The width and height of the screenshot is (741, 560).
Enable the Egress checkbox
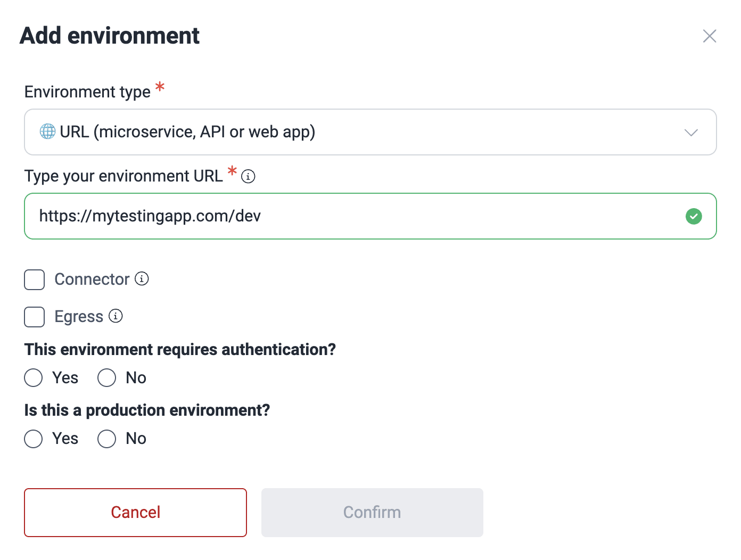34,317
